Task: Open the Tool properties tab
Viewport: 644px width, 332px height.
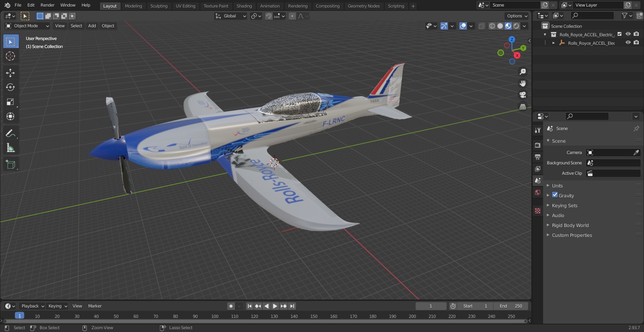Action: (537, 130)
